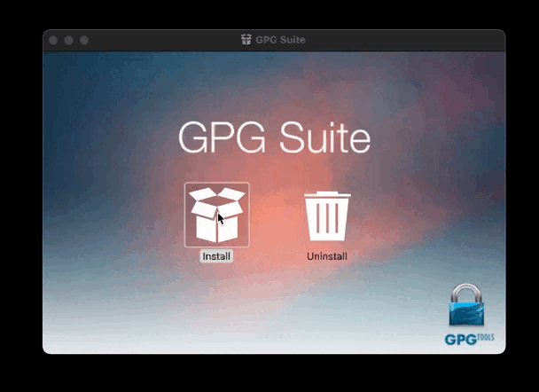Select the Uninstall label
The height and width of the screenshot is (392, 539).
tap(327, 256)
